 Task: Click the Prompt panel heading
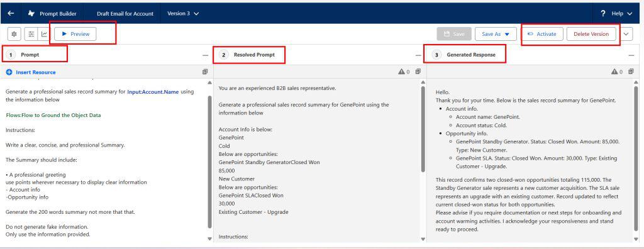tap(30, 55)
